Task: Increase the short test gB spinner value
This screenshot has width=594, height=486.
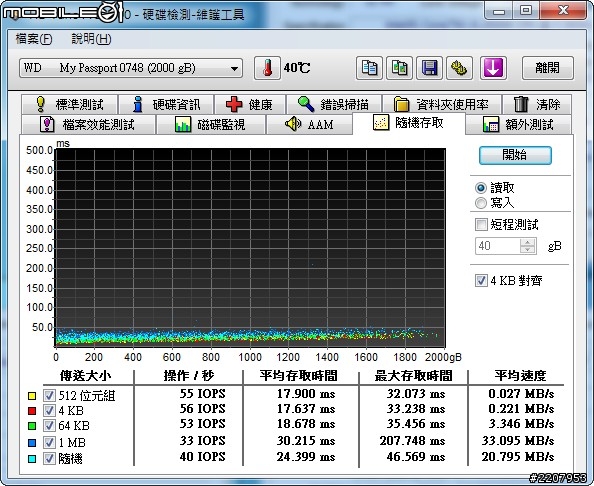Action: (528, 242)
